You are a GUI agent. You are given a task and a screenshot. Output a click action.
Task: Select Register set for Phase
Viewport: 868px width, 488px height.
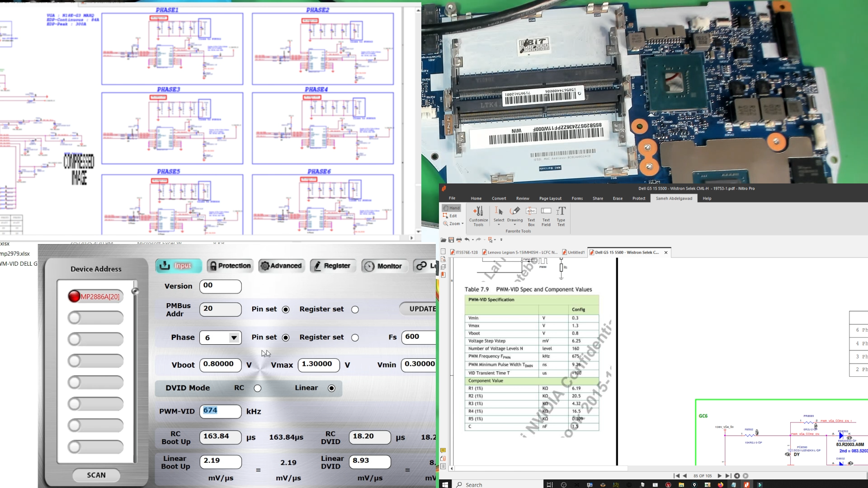click(355, 338)
